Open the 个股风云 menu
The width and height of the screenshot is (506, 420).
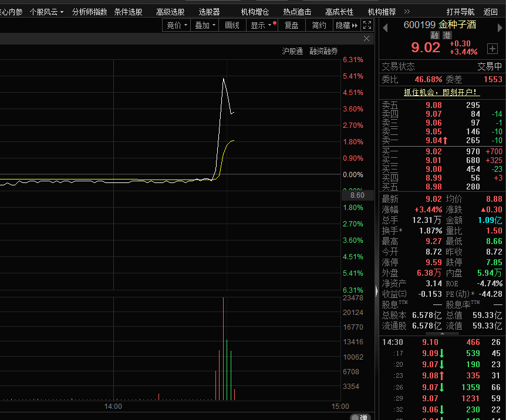(47, 12)
